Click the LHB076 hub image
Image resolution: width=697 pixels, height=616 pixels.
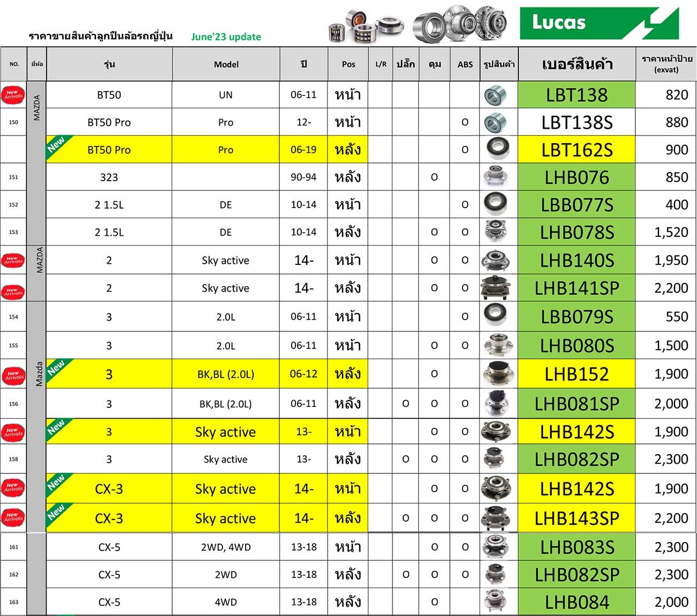494,176
